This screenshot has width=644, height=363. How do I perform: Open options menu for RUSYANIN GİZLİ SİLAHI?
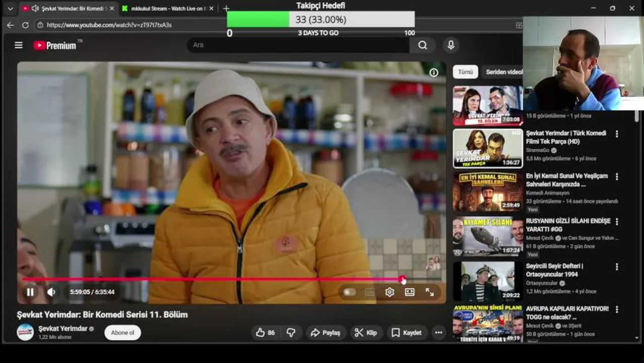pyautogui.click(x=617, y=222)
